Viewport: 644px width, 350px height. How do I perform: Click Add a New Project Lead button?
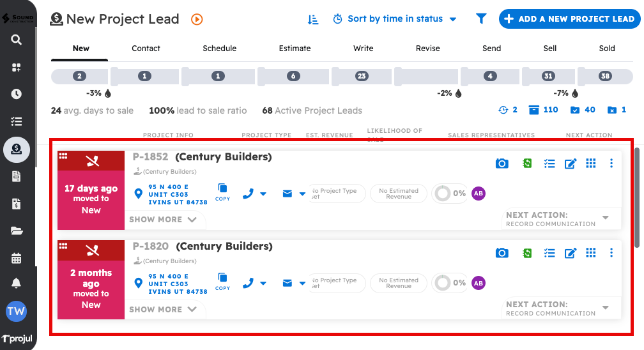pyautogui.click(x=569, y=19)
